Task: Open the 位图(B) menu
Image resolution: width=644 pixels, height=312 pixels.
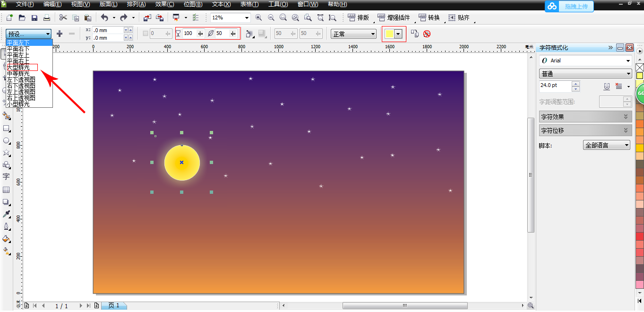Action: (x=193, y=4)
